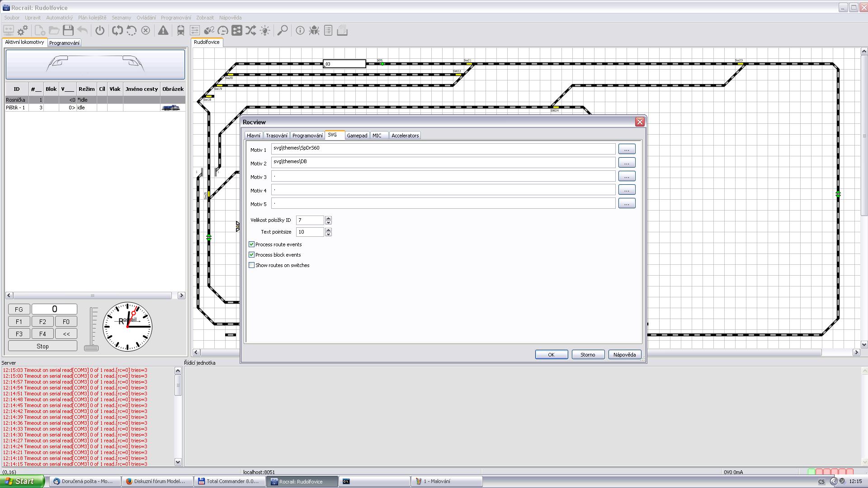This screenshot has width=868, height=488.
Task: Uncheck Process route events checkbox
Action: [x=252, y=244]
